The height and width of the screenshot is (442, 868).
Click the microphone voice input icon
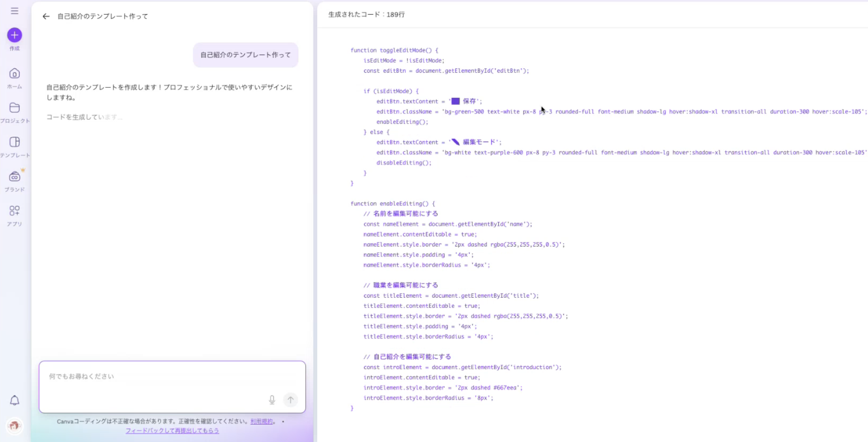point(272,400)
